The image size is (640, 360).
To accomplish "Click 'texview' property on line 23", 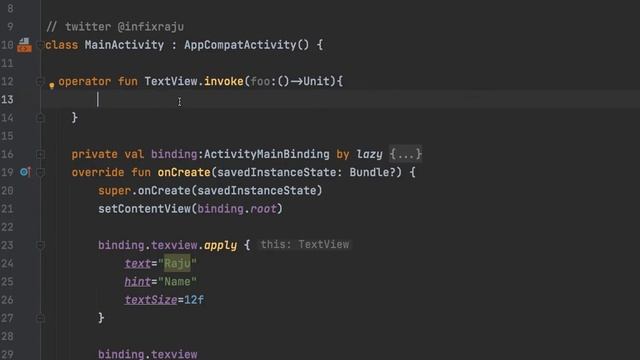I will click(x=174, y=245).
